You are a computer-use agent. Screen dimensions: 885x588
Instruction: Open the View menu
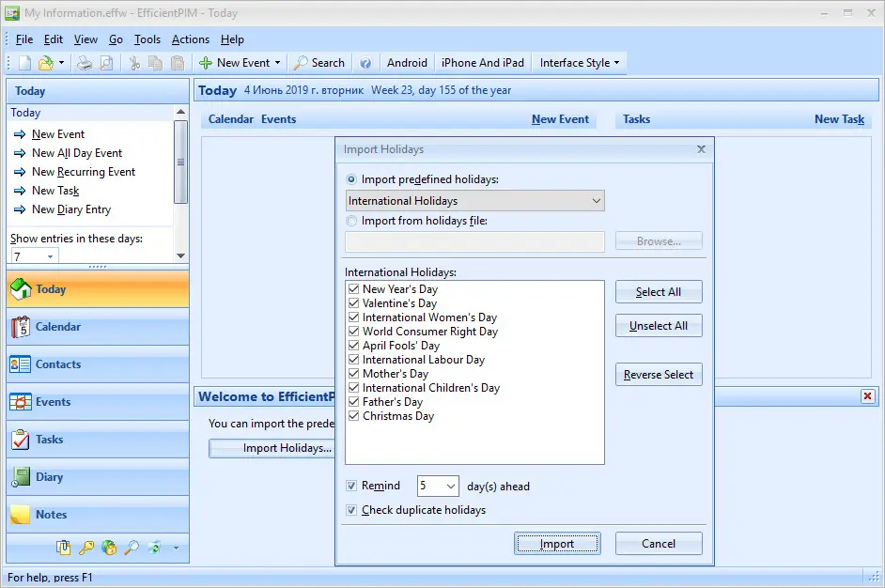pos(85,39)
